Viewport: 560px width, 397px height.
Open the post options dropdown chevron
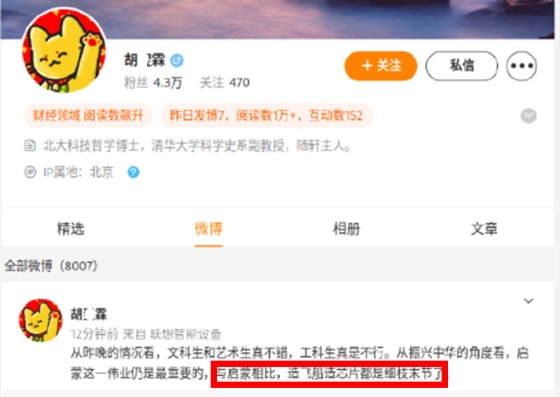point(529,301)
